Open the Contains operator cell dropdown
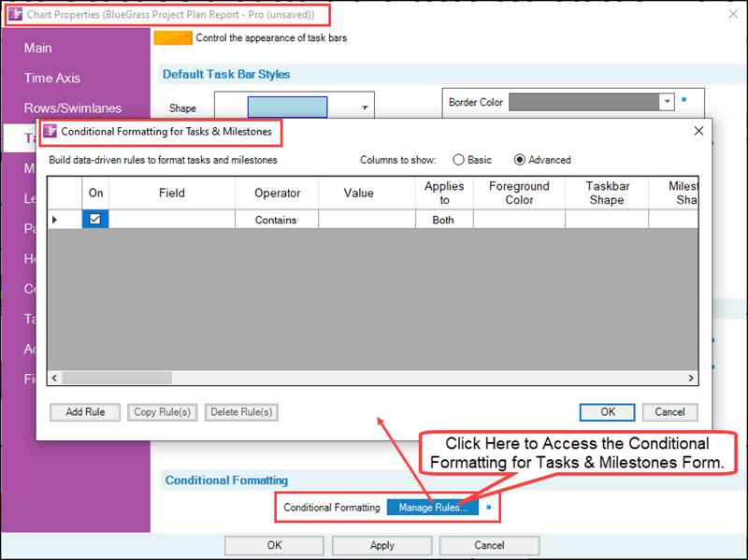 click(278, 219)
